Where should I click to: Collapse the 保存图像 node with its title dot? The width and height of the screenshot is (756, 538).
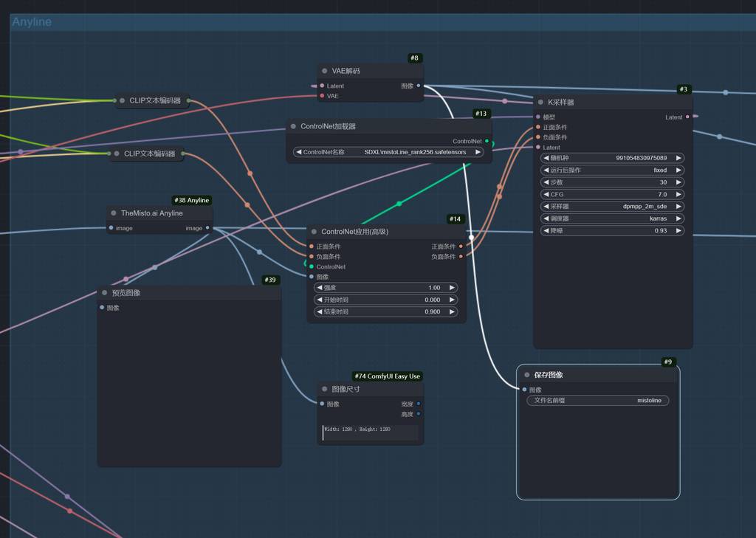point(526,375)
